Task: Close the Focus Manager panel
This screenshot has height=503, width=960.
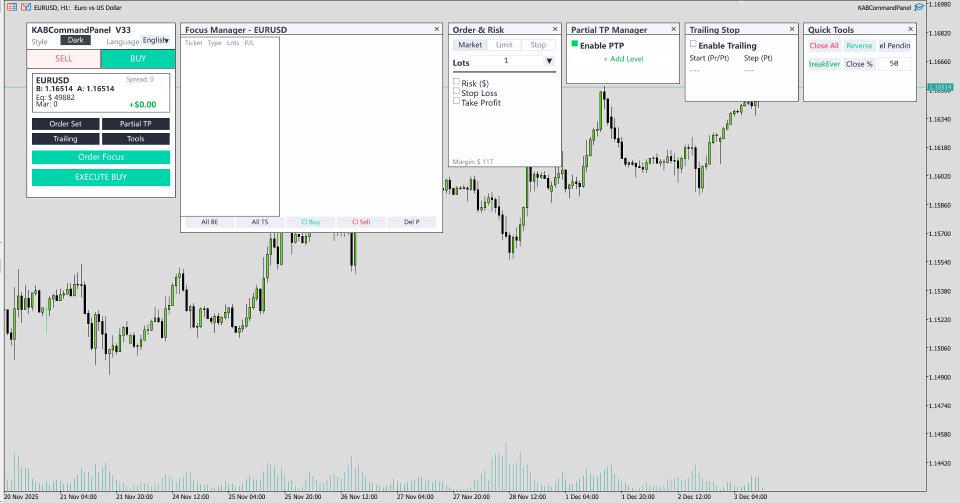Action: pos(437,29)
